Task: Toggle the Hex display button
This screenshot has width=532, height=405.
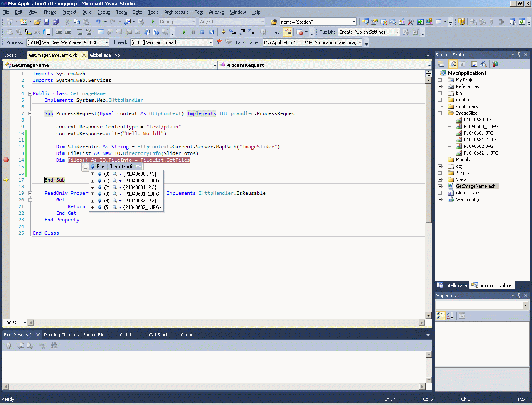Action: pyautogui.click(x=275, y=32)
